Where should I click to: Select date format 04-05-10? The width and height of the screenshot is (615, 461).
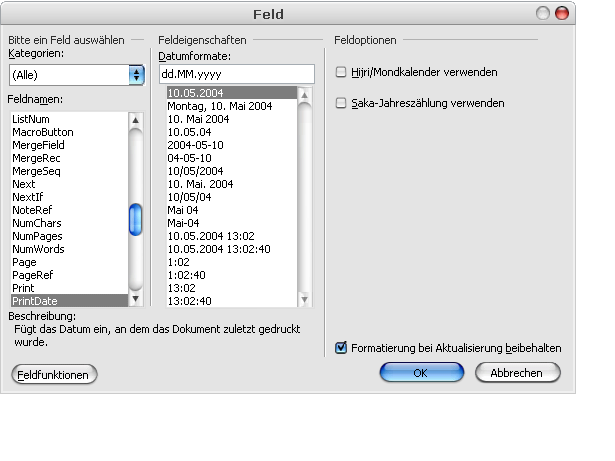(232, 158)
